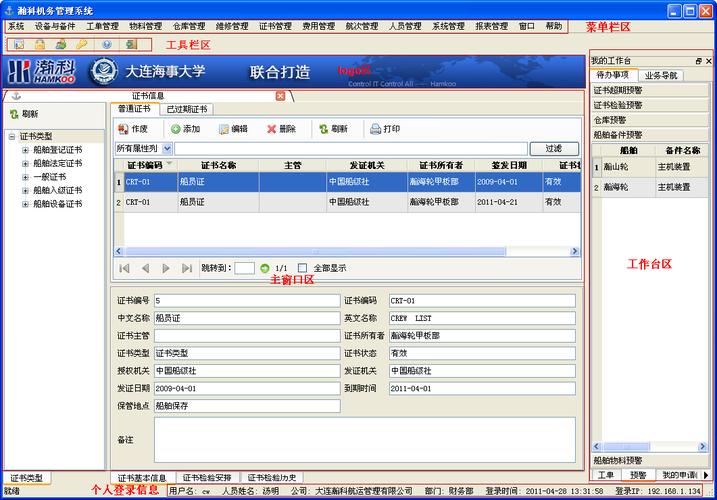Click the 仓库预警 button
717x500 pixels.
(650, 120)
